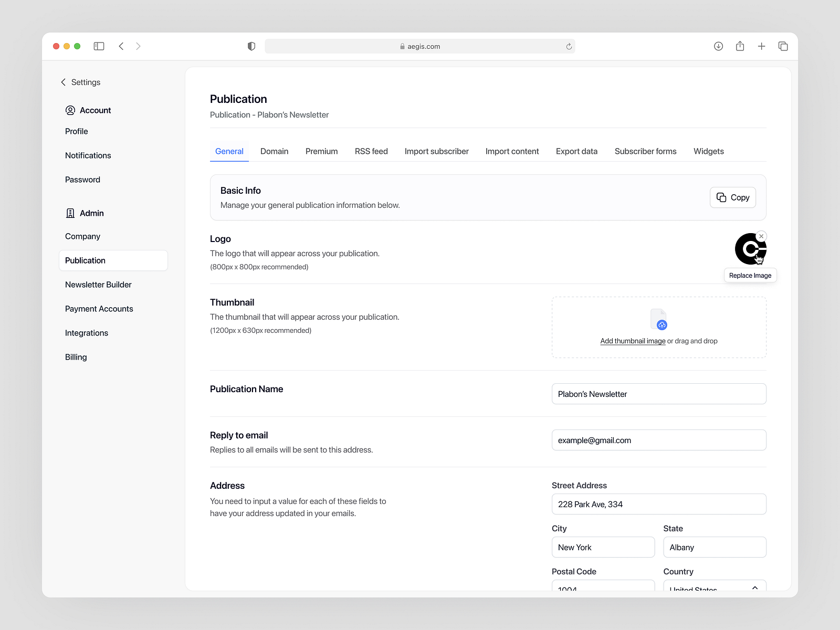Click the Account person icon in the sidebar
Image resolution: width=840 pixels, height=630 pixels.
point(70,110)
